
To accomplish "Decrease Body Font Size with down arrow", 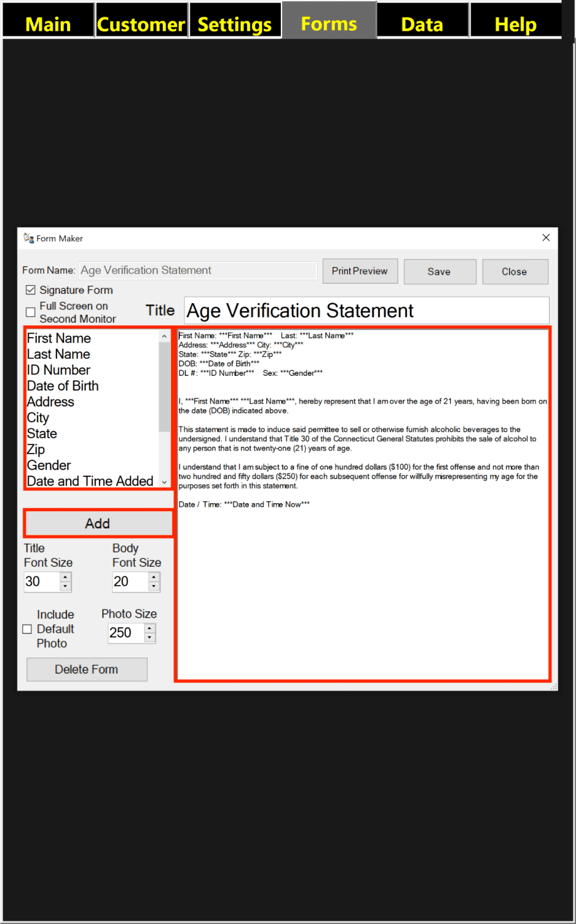I will (154, 587).
